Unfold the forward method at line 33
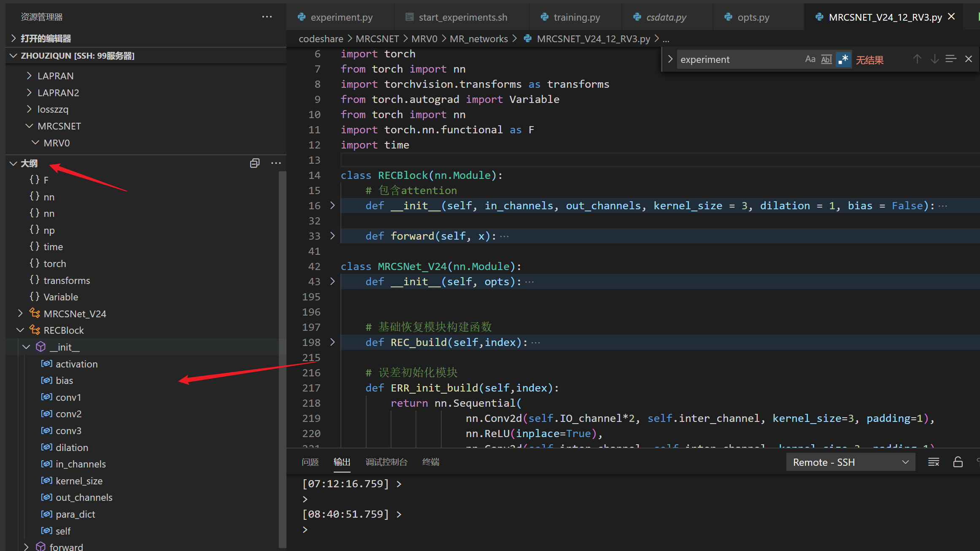This screenshot has width=980, height=551. (x=332, y=236)
